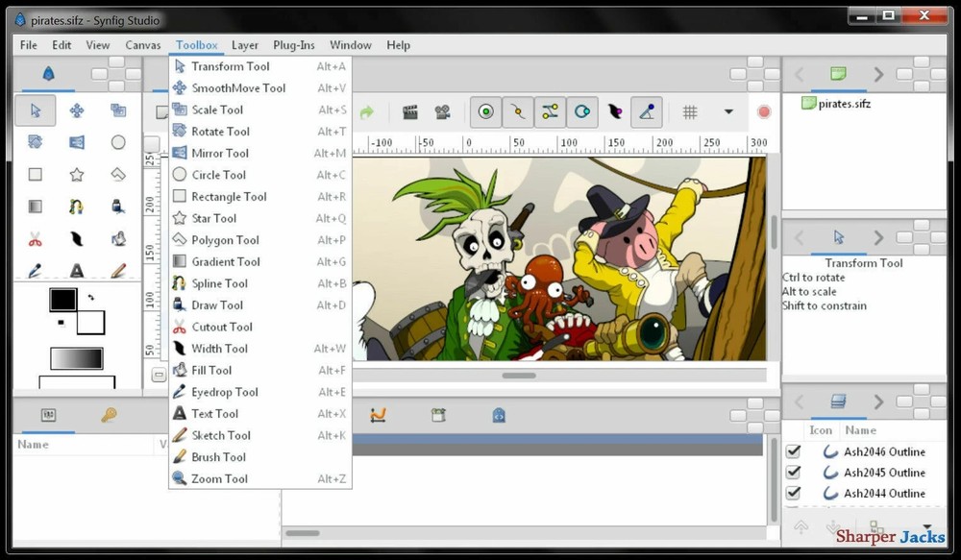Screen dimensions: 961x560
Task: Select the Mirror tool icon in toolbox panel
Action: point(77,142)
